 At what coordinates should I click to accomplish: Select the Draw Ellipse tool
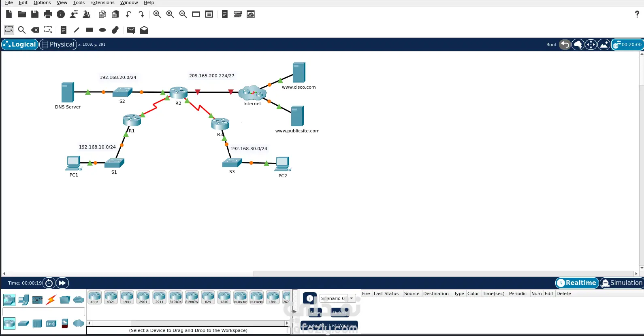102,30
